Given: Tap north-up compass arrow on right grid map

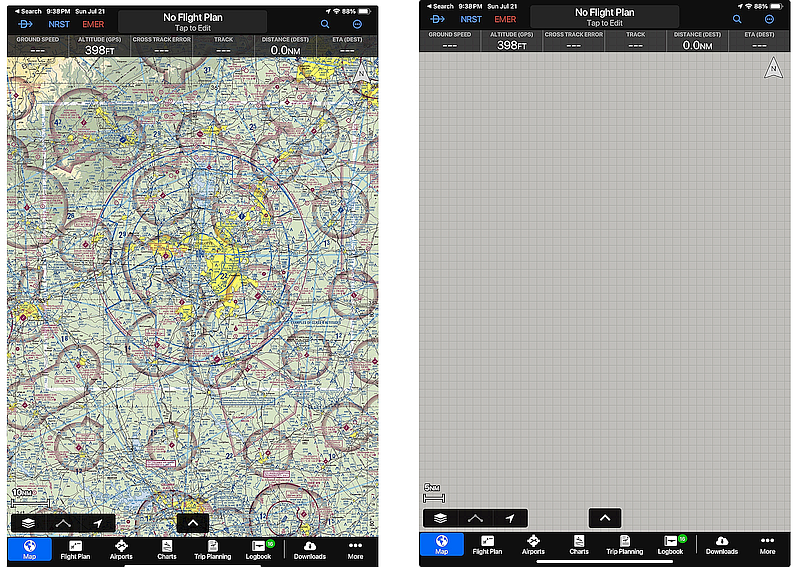Looking at the screenshot, I should pyautogui.click(x=773, y=67).
